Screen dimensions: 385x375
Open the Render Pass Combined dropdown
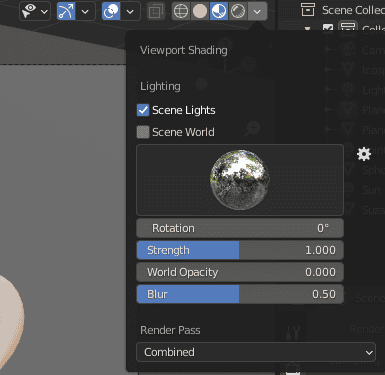[256, 352]
